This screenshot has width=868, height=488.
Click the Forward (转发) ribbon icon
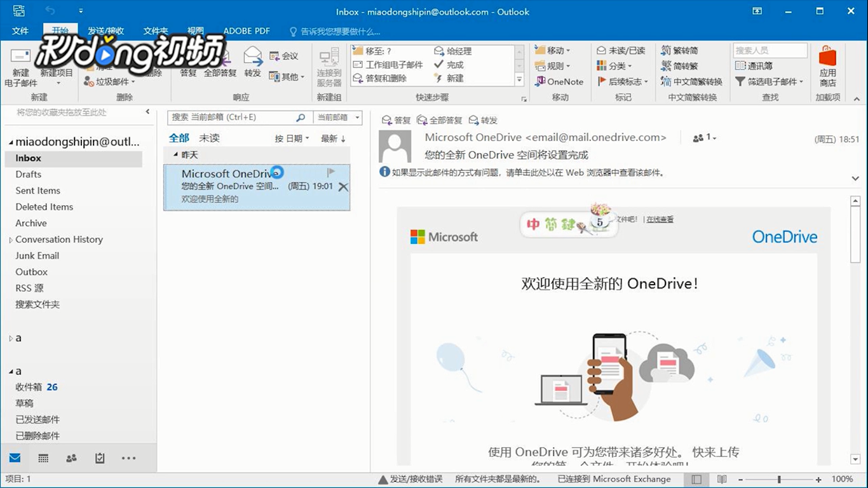(x=253, y=62)
